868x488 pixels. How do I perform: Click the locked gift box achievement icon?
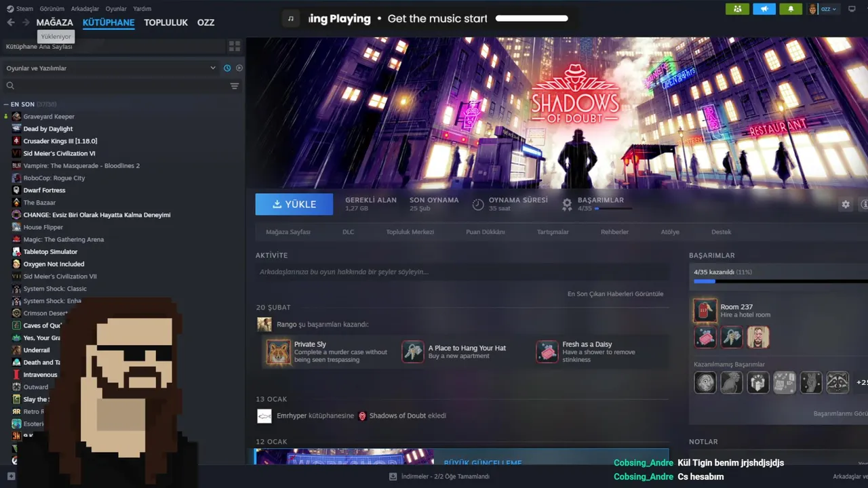tap(758, 382)
